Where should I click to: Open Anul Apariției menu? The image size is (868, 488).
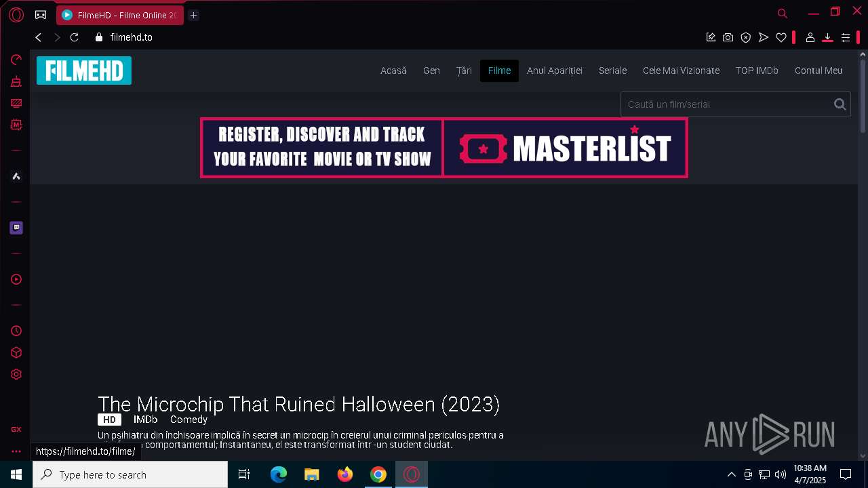click(x=555, y=70)
